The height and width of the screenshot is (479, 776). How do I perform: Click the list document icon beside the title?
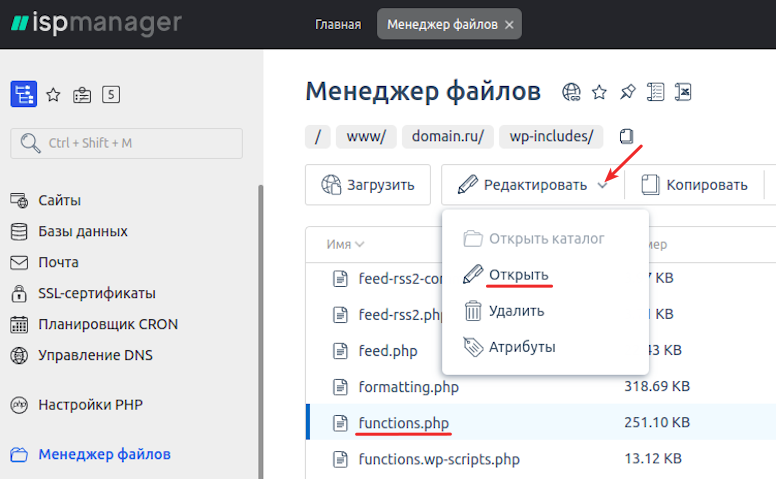point(655,92)
